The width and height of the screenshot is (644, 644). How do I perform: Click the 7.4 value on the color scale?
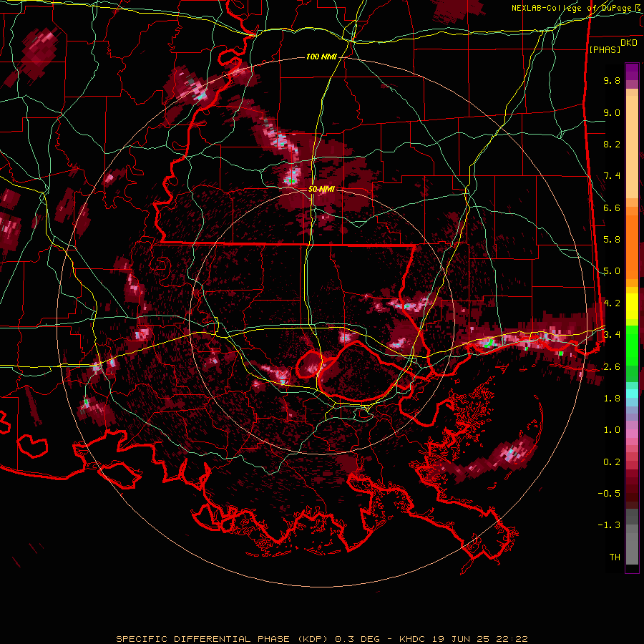(612, 176)
